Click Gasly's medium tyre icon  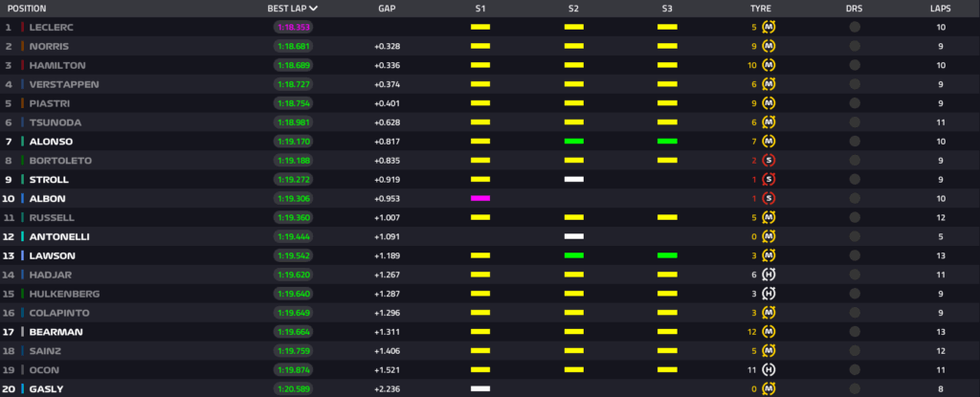pyautogui.click(x=768, y=388)
